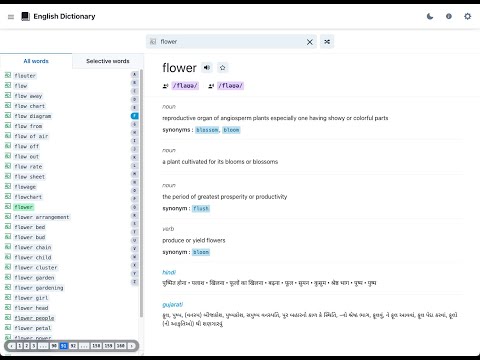Select flow chart in word list
Image resolution: width=480 pixels, height=360 pixels.
30,106
